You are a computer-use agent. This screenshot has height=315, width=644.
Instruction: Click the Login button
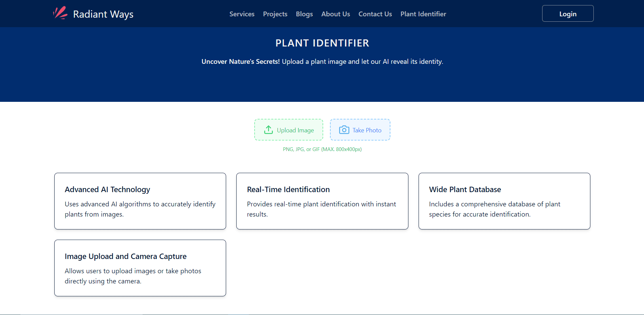click(567, 14)
